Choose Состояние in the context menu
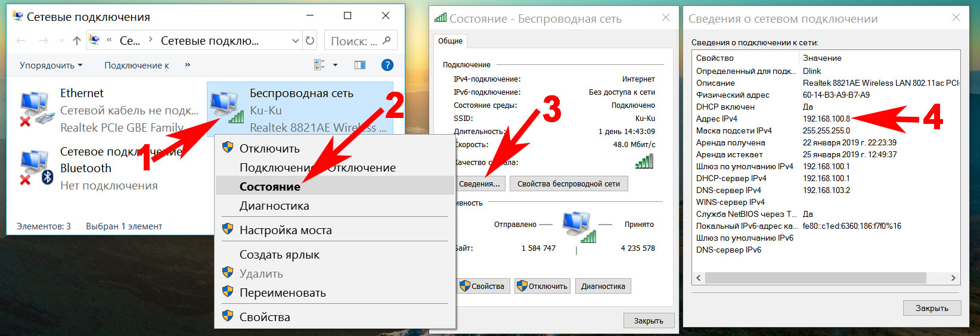 click(335, 186)
